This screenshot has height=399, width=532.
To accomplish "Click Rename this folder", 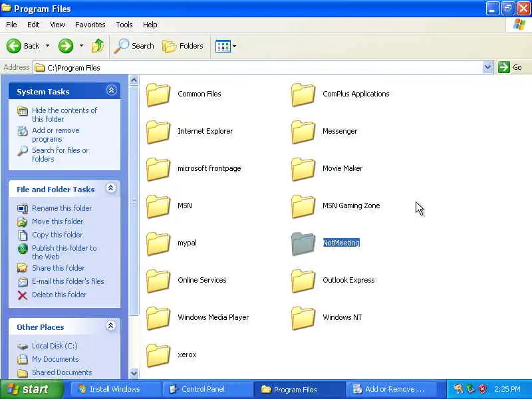I will click(62, 208).
